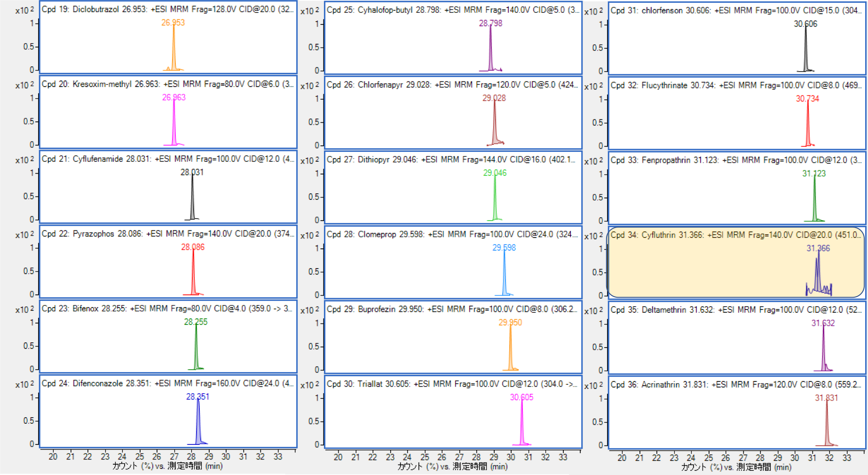
Task: Click the brown Acrinathrin peak trace
Action: [827, 423]
